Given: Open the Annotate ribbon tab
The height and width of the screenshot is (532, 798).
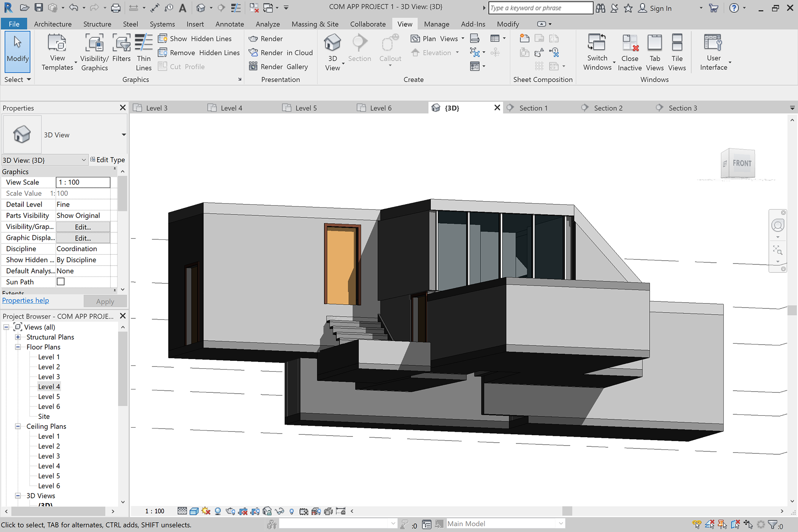Looking at the screenshot, I should 229,24.
